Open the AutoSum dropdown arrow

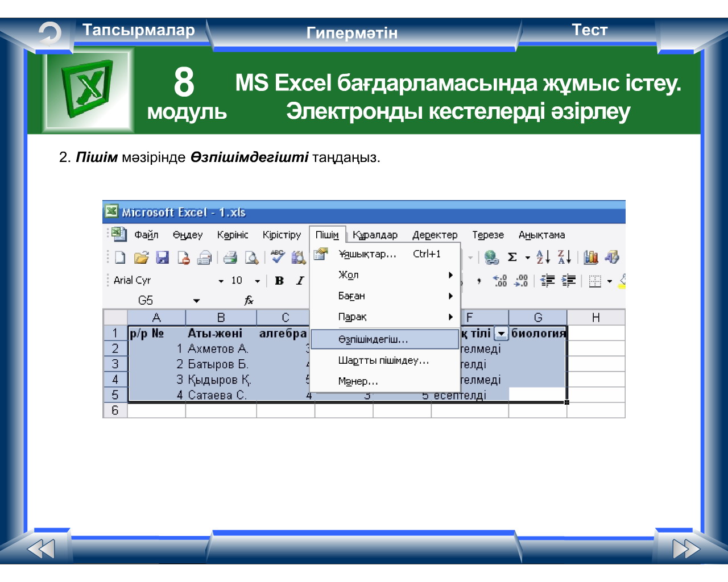coord(528,258)
